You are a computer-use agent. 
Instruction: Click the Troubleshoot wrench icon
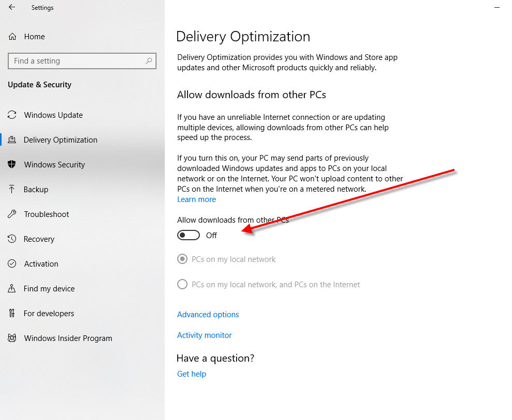coord(12,214)
